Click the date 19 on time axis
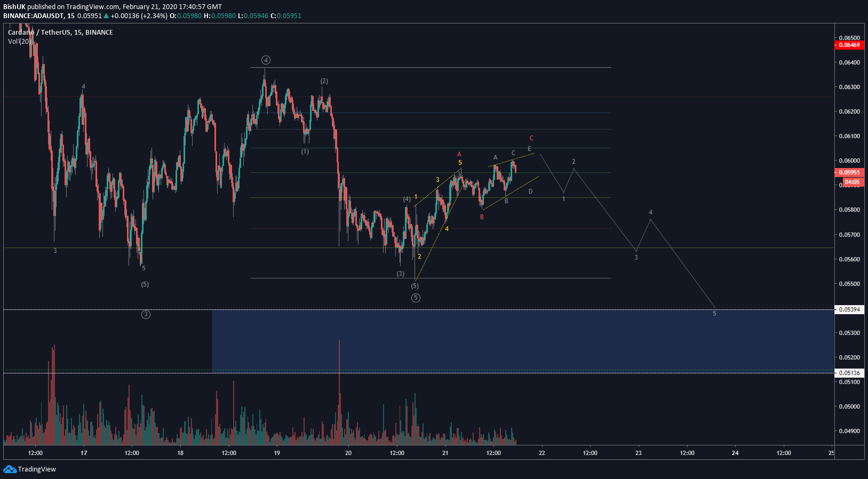Viewport: 868px width, 479px height. coord(277,453)
